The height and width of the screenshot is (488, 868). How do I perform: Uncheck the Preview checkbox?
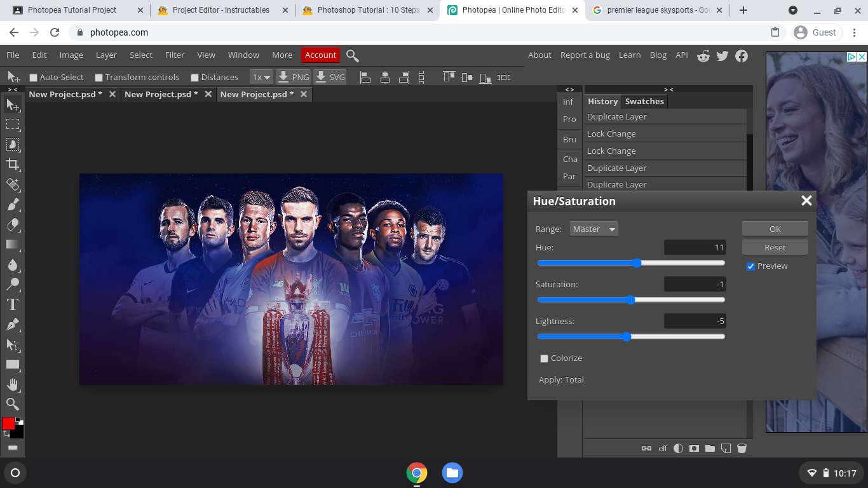750,266
